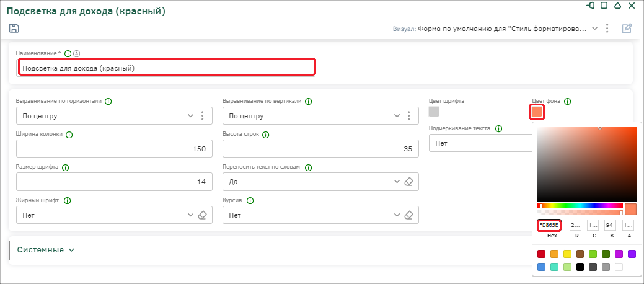Show info for Выравнивание по горизонтали
The image size is (644, 284).
coord(108,101)
